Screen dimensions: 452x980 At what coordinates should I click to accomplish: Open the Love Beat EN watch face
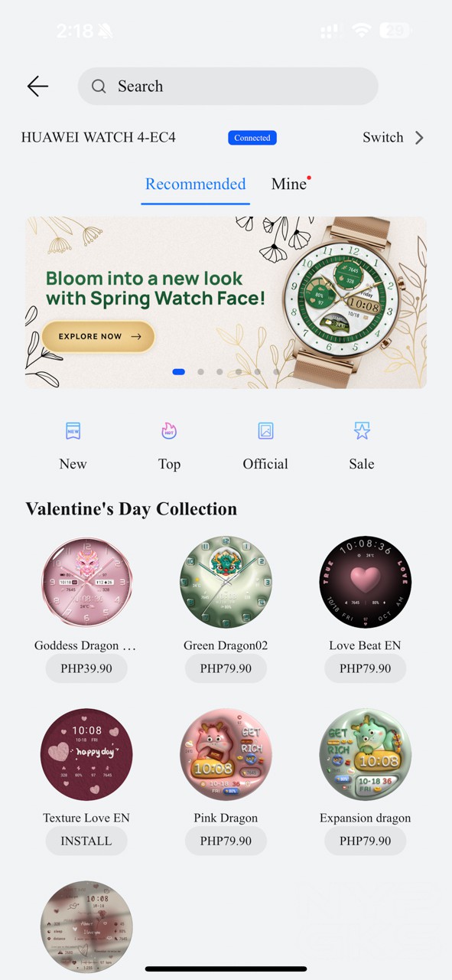[x=365, y=582]
